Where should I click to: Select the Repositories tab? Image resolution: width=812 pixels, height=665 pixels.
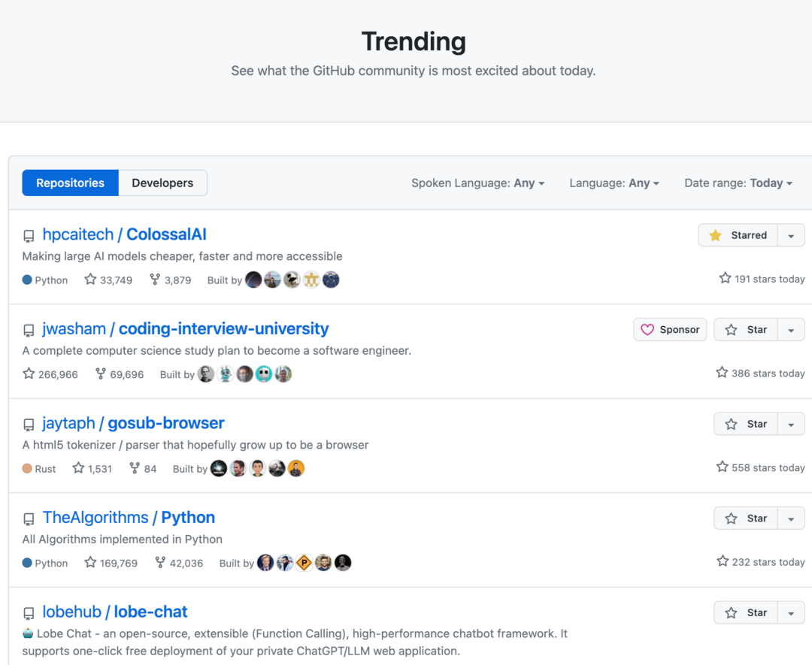coord(70,183)
